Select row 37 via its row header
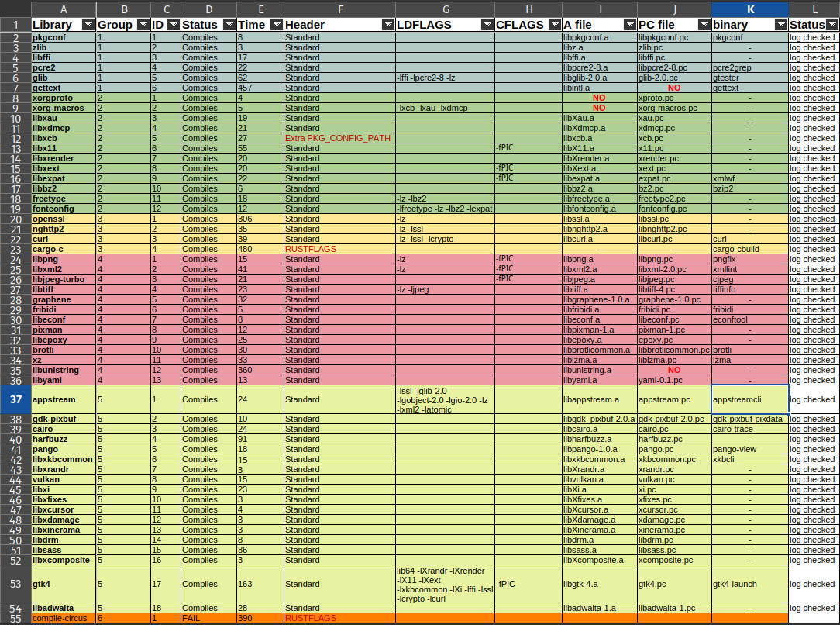This screenshot has height=625, width=840. [x=15, y=399]
